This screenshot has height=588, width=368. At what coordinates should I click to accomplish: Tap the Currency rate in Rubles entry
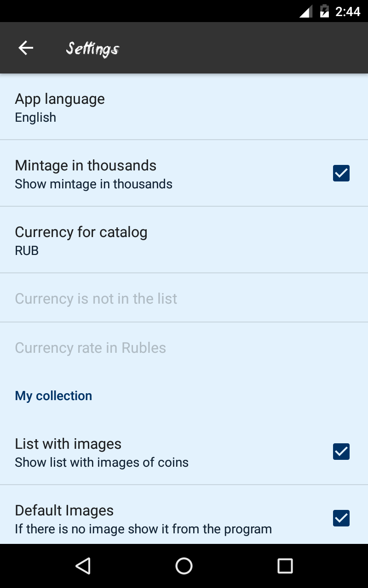pyautogui.click(x=90, y=348)
